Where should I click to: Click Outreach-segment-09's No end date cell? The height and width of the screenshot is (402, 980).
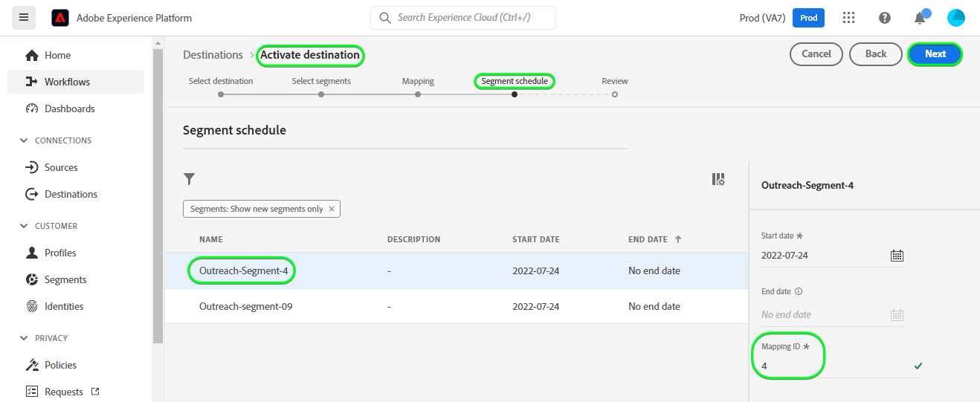pos(654,306)
